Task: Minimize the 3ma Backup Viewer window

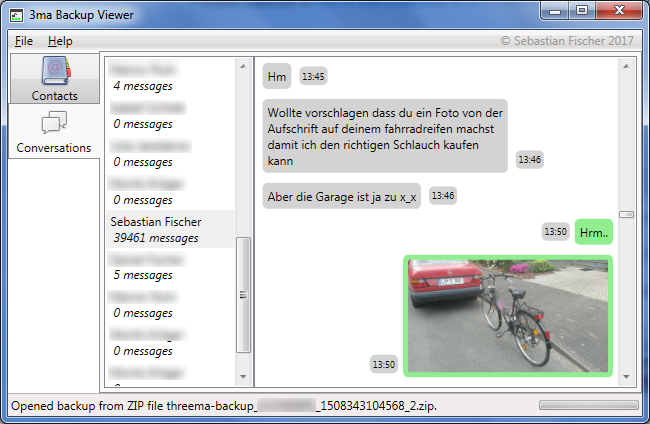Action: point(555,11)
